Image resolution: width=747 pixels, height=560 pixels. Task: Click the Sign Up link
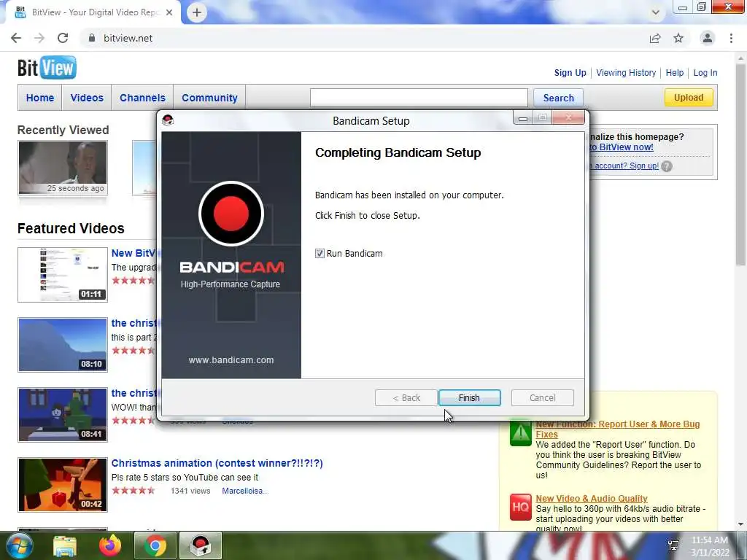pos(570,73)
